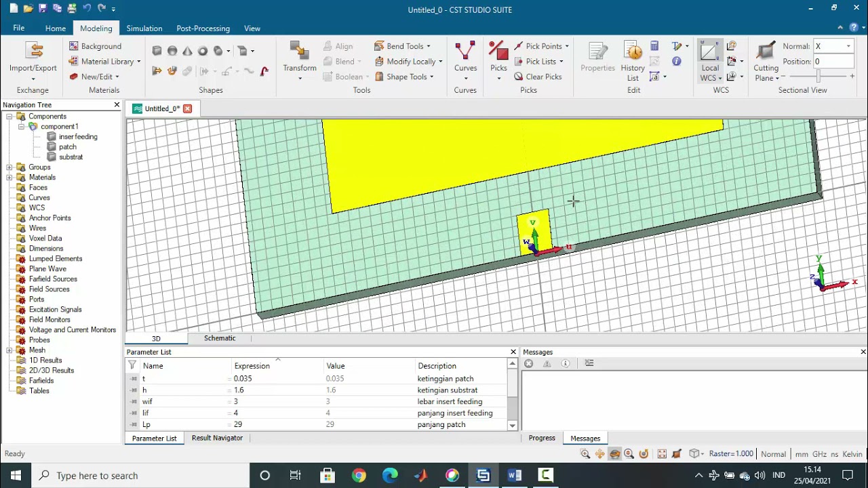This screenshot has height=488, width=868.
Task: Collapse the Components tree node
Action: pos(9,117)
